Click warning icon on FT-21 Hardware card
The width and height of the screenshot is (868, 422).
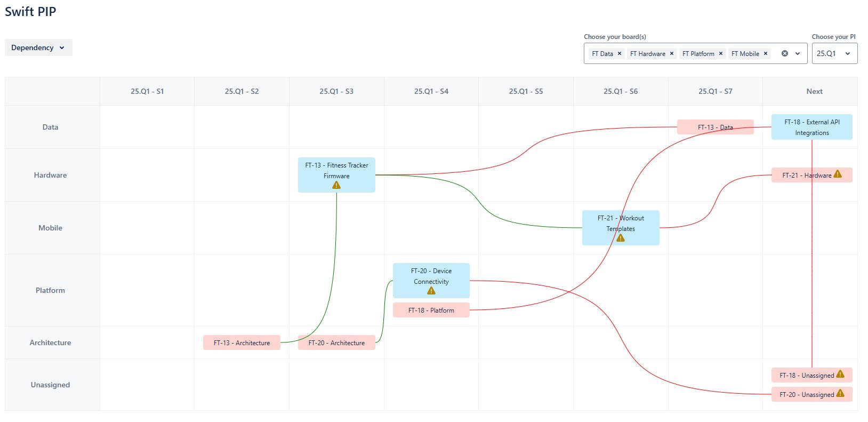point(838,174)
